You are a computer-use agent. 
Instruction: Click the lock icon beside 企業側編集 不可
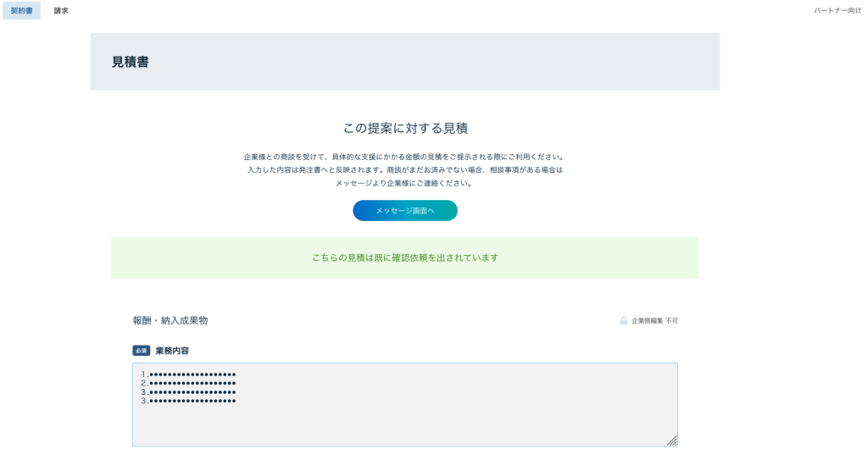[x=624, y=321]
